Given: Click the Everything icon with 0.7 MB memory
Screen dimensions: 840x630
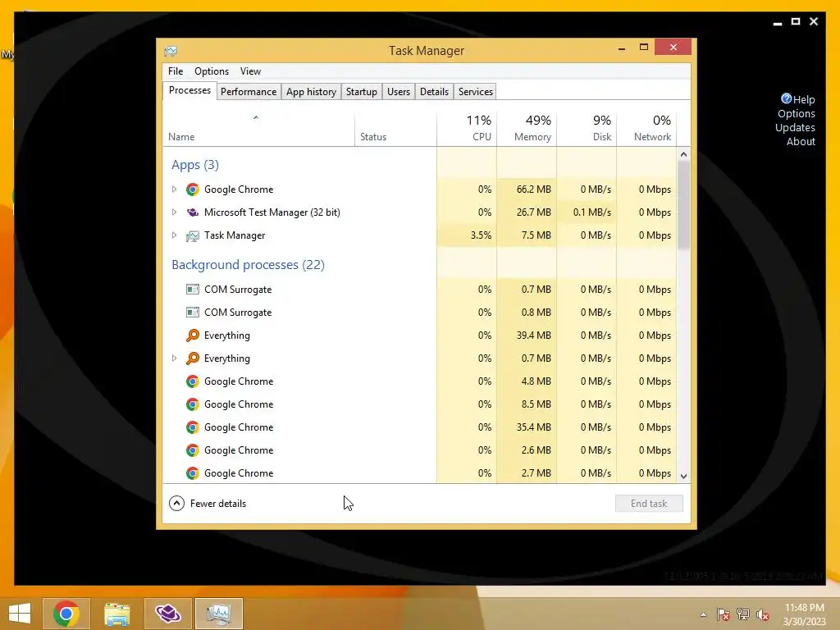Looking at the screenshot, I should click(192, 358).
